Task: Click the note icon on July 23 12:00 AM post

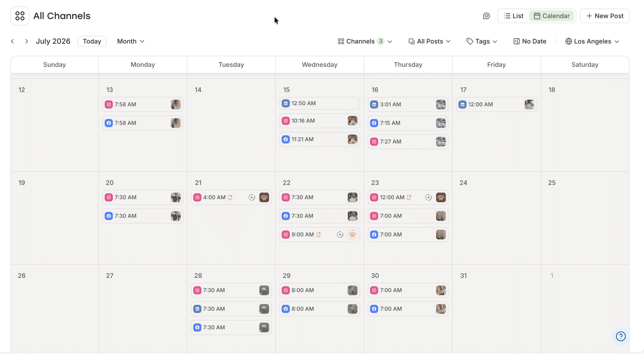Action: pyautogui.click(x=409, y=197)
